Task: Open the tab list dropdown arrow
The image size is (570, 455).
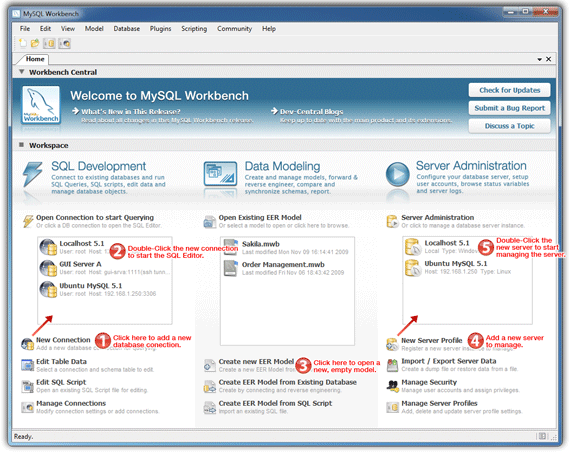Action: click(539, 59)
